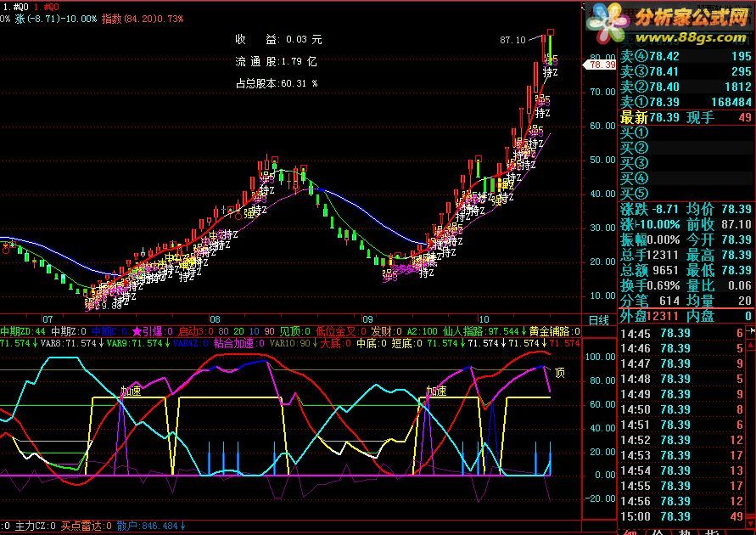Click the VAR10:90 indicator label

click(x=293, y=343)
